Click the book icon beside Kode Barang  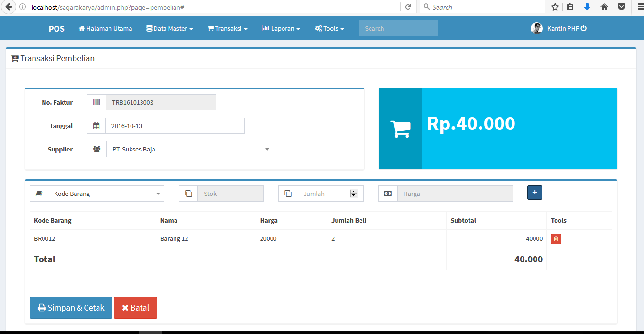[39, 193]
